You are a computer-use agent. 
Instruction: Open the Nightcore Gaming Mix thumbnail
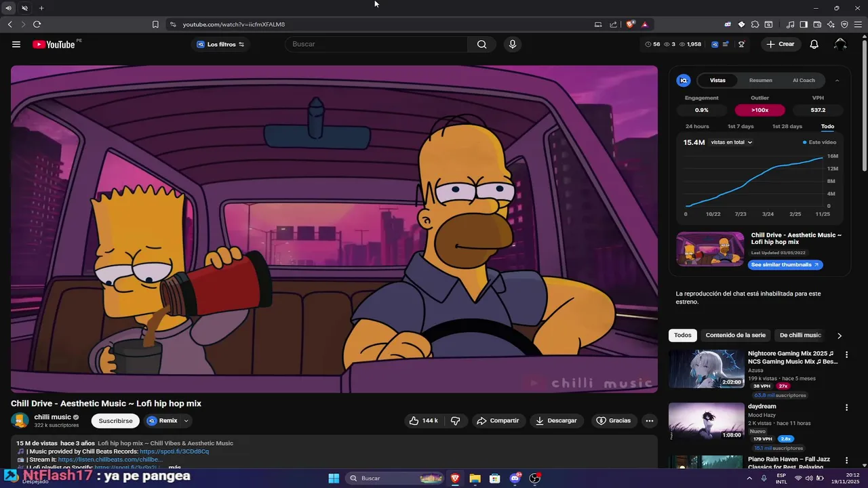706,369
